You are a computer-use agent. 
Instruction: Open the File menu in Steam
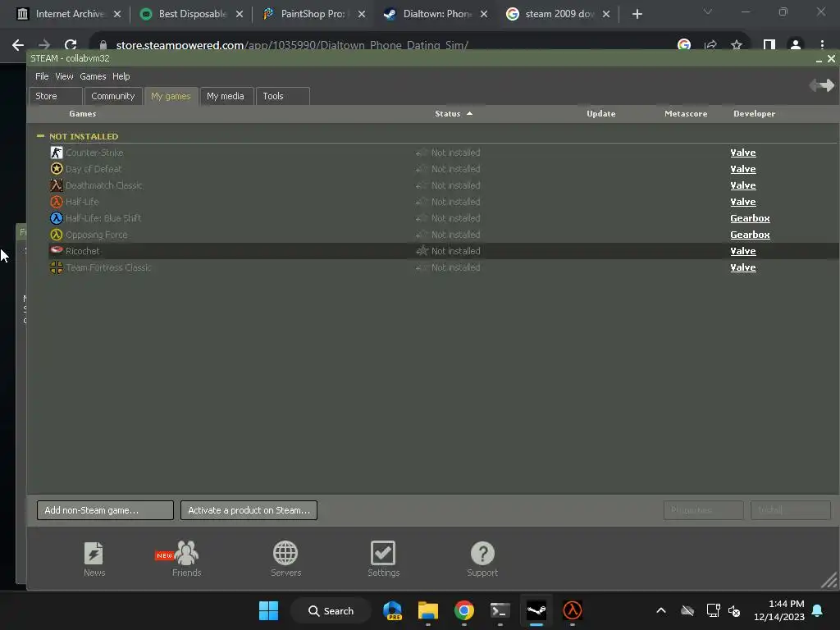(42, 76)
